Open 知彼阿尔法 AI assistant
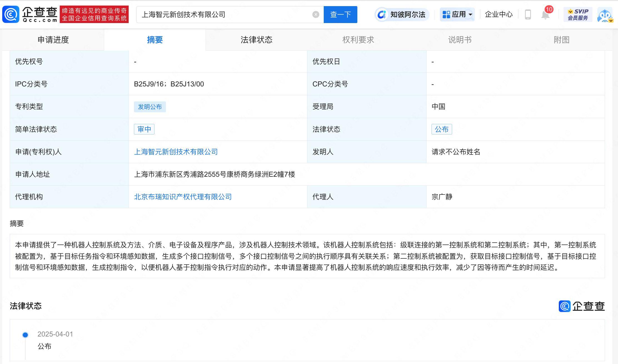 pos(402,14)
